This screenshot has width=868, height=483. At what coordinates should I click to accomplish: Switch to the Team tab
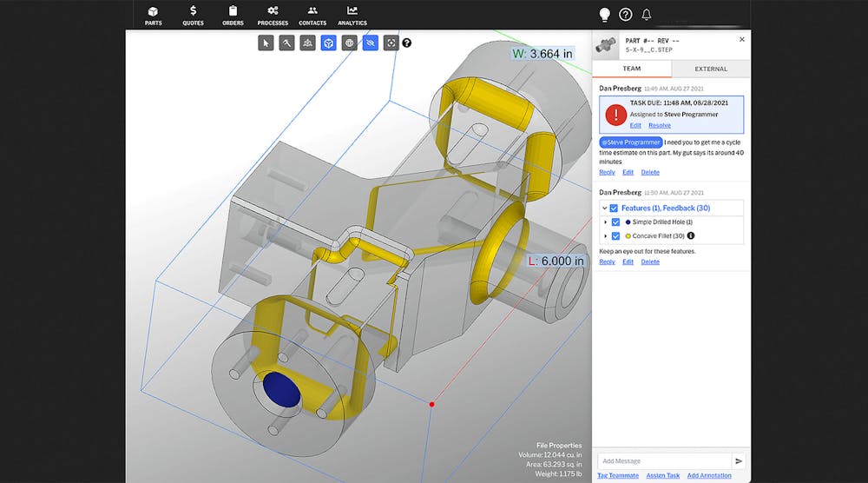pos(632,69)
